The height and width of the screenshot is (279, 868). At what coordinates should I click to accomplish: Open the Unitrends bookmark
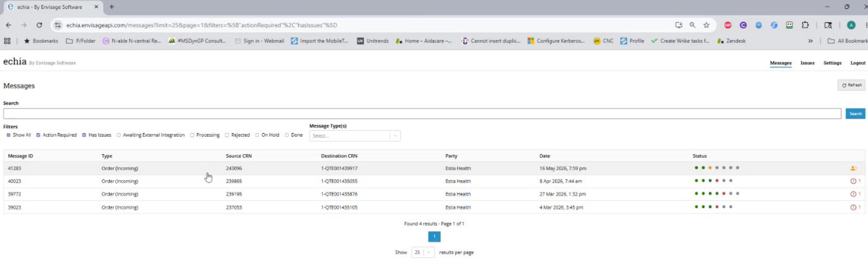click(x=373, y=41)
